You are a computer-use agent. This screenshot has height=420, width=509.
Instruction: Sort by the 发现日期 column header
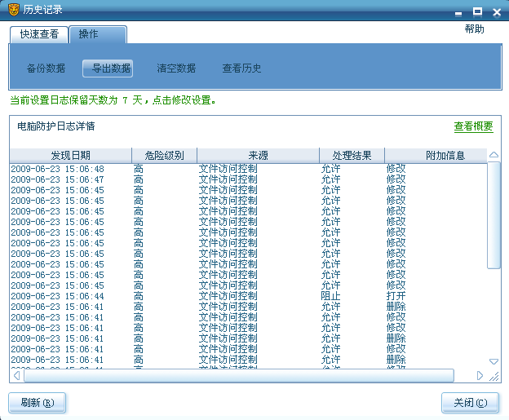(70, 156)
